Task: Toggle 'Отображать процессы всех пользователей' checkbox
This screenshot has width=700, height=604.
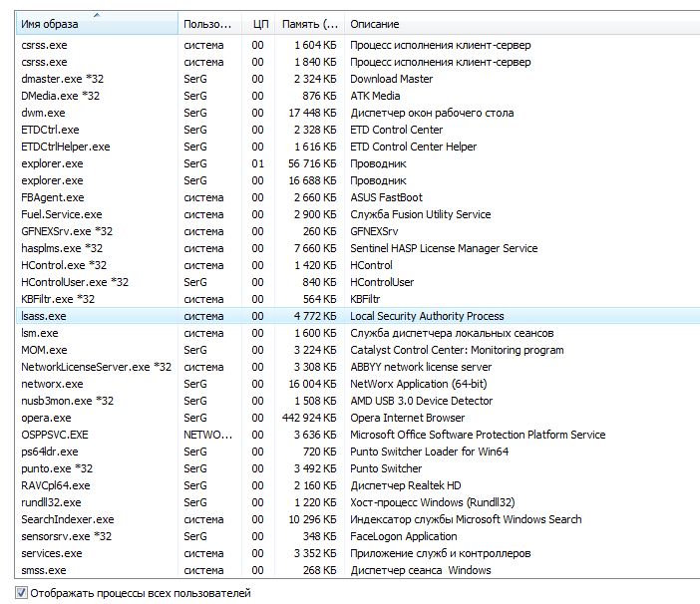Action: [21, 593]
